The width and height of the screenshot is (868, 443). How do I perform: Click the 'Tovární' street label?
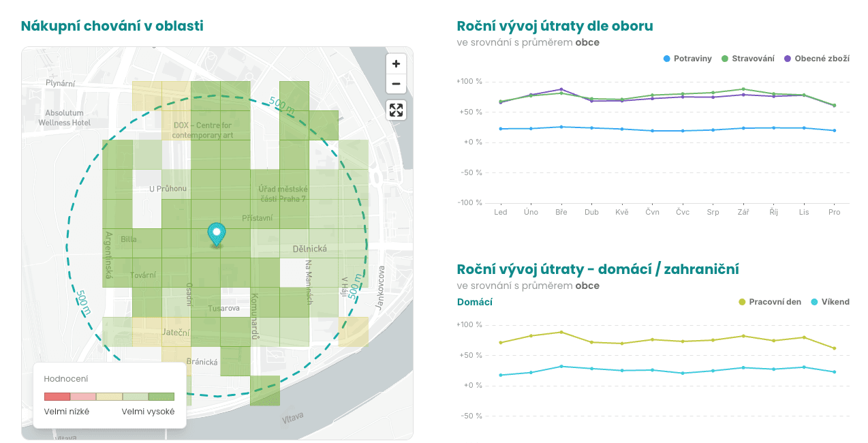(x=143, y=275)
